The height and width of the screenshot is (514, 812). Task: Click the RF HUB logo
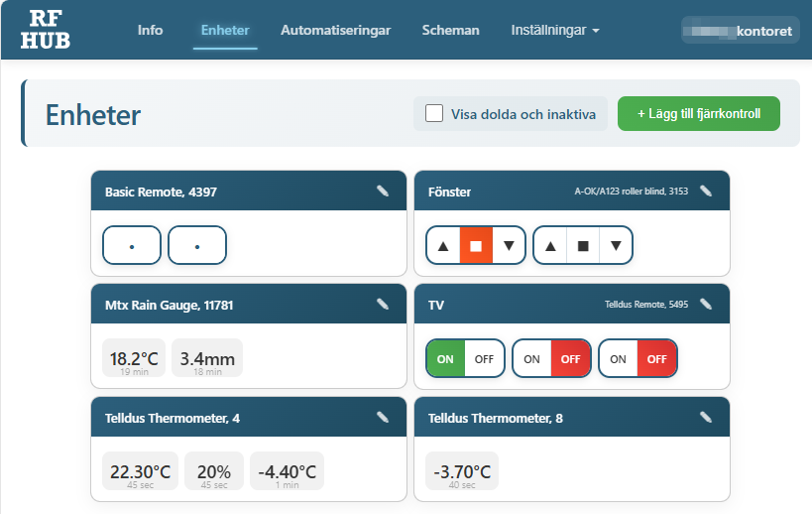click(x=45, y=30)
